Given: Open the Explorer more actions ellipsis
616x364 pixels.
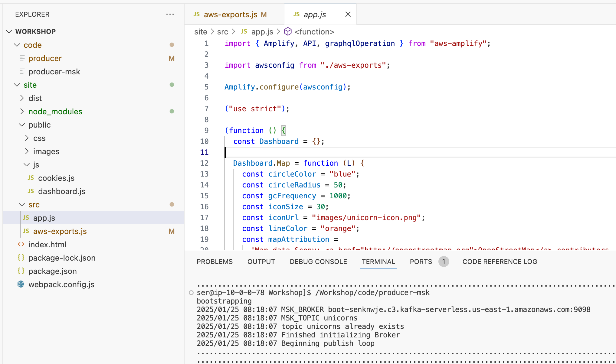Looking at the screenshot, I should coord(170,14).
